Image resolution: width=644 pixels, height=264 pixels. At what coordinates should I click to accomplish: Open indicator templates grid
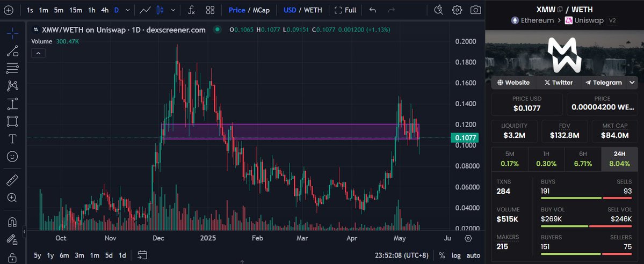tap(211, 10)
